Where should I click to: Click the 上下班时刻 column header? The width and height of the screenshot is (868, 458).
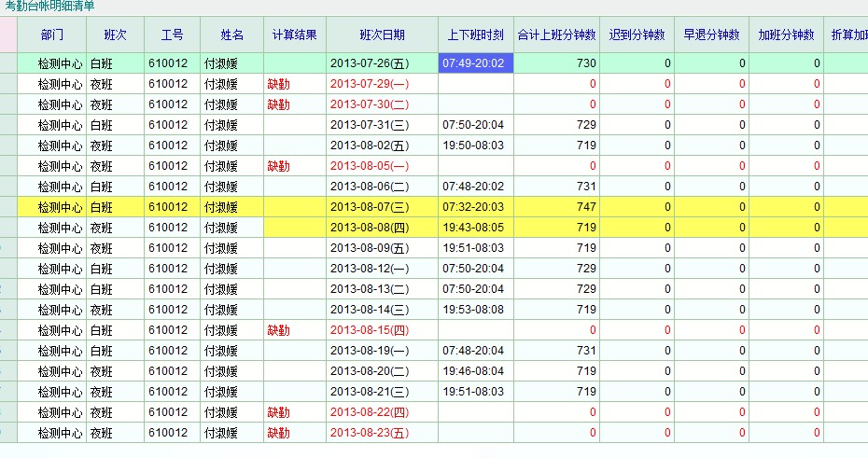point(475,35)
